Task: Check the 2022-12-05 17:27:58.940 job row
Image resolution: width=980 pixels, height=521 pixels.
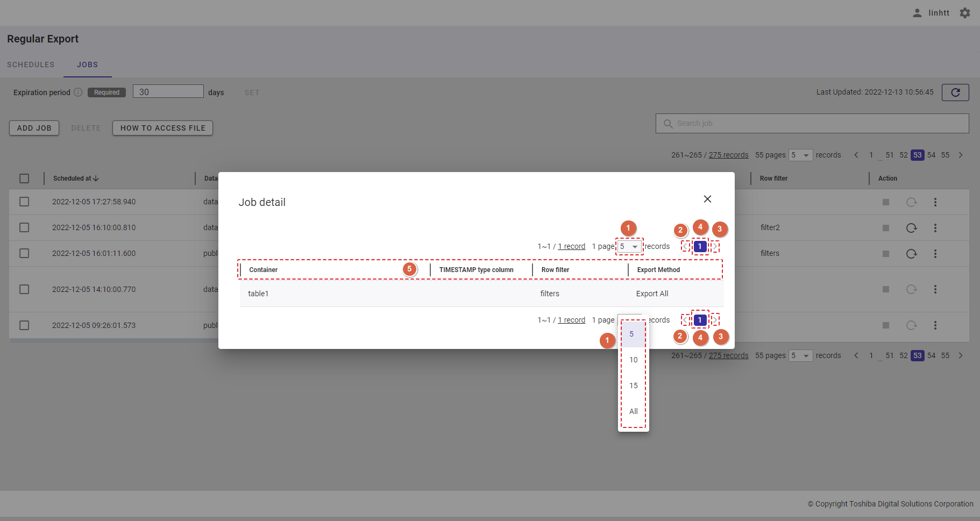Action: coord(24,202)
